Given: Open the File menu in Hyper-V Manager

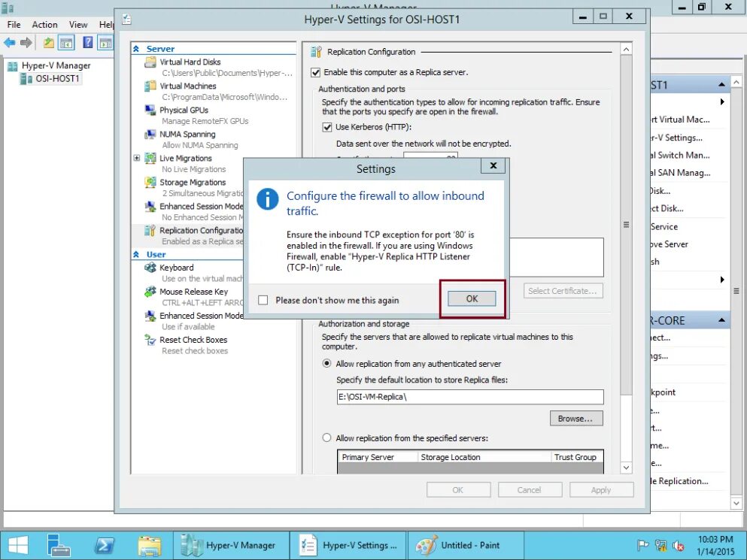Looking at the screenshot, I should pyautogui.click(x=14, y=24).
